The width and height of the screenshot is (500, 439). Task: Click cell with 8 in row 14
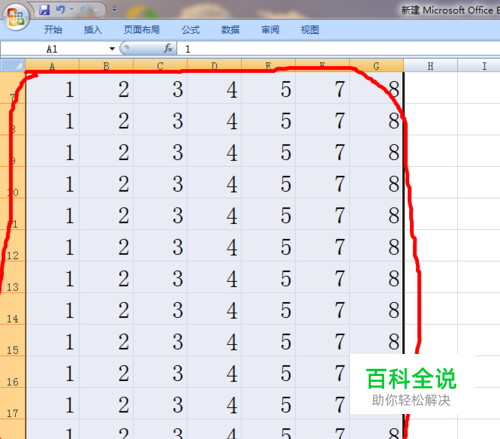coord(377,309)
